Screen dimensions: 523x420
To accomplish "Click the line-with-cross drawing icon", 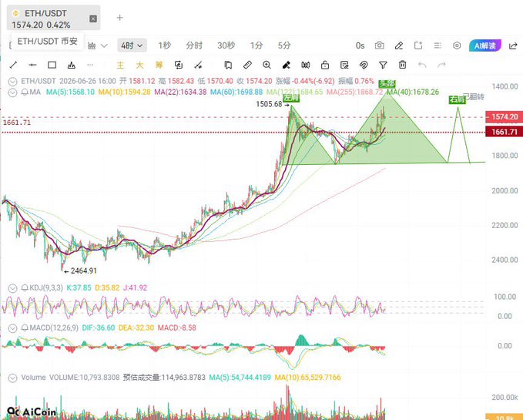I will (198, 65).
